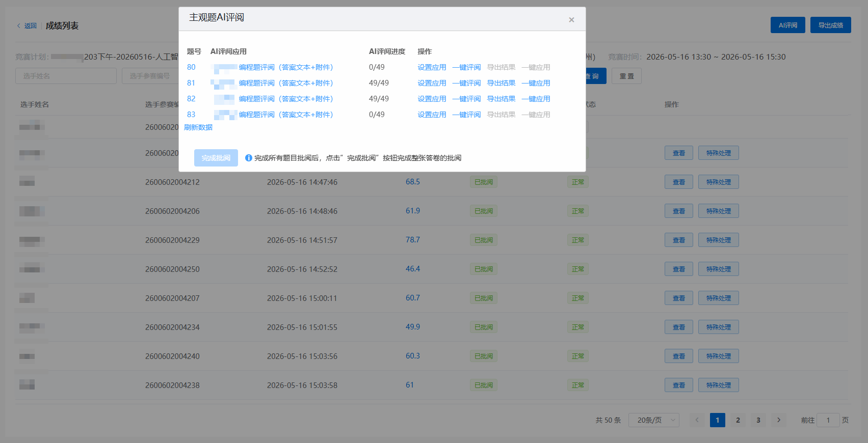Image resolution: width=868 pixels, height=443 pixels.
Task: Click 一键评阅 for question 80
Action: click(466, 67)
